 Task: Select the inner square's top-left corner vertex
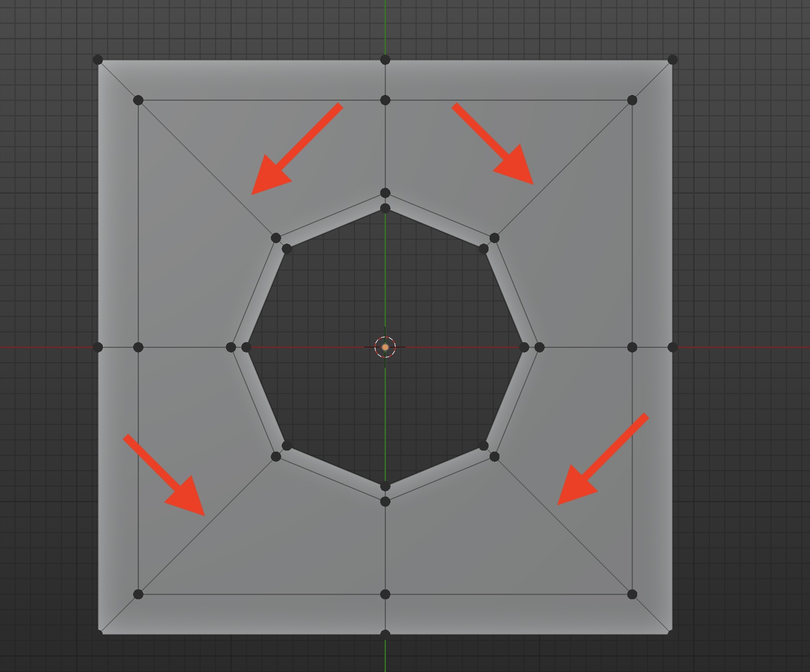[x=138, y=100]
